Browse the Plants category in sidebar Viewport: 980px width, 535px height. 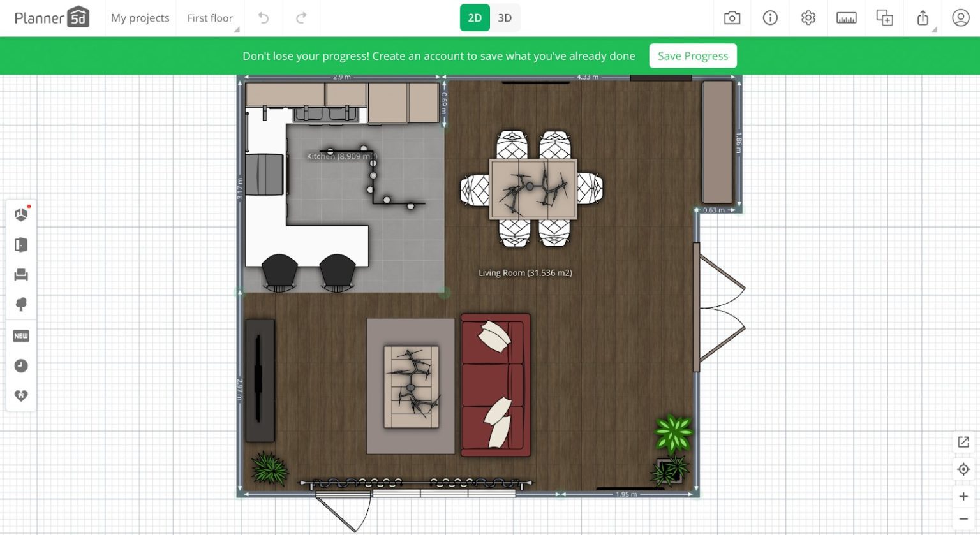(x=21, y=305)
